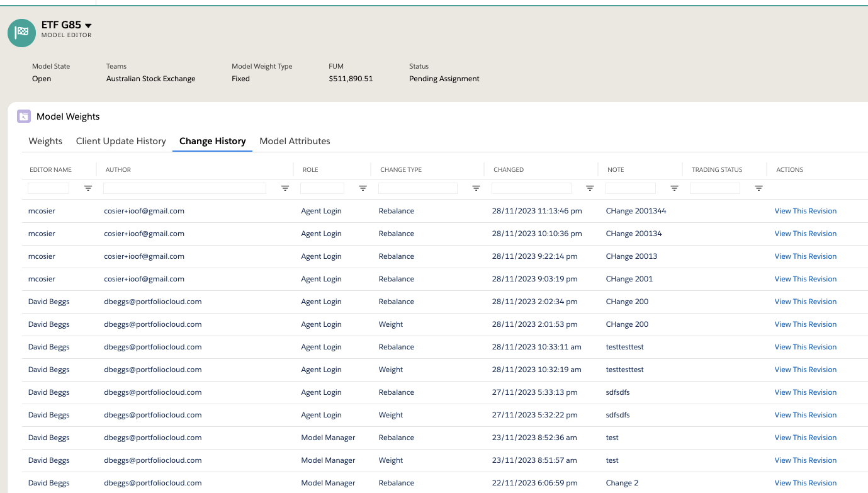View This Revision for the Change 2 entry
Image resolution: width=868 pixels, height=493 pixels.
tap(805, 482)
